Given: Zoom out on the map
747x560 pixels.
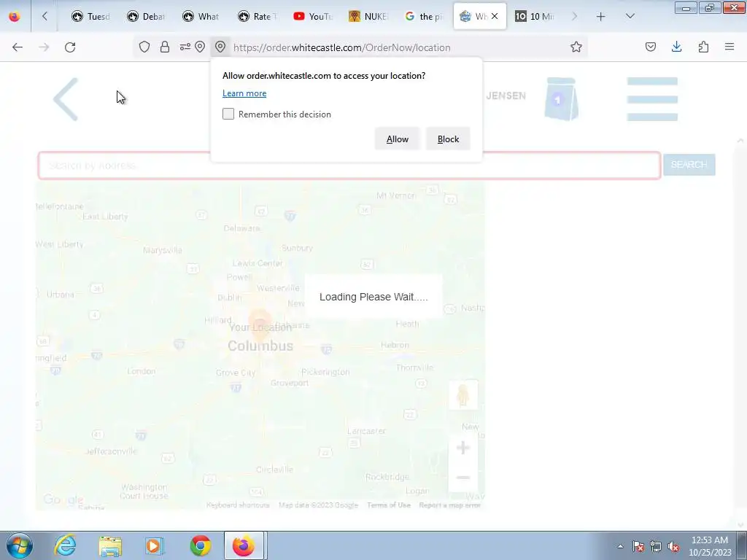Looking at the screenshot, I should [x=462, y=477].
